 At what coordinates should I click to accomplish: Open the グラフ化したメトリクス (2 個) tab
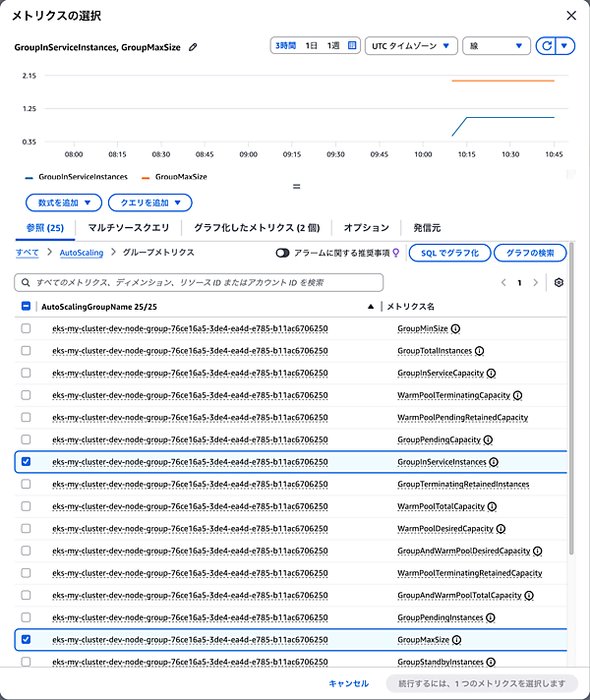click(x=257, y=228)
